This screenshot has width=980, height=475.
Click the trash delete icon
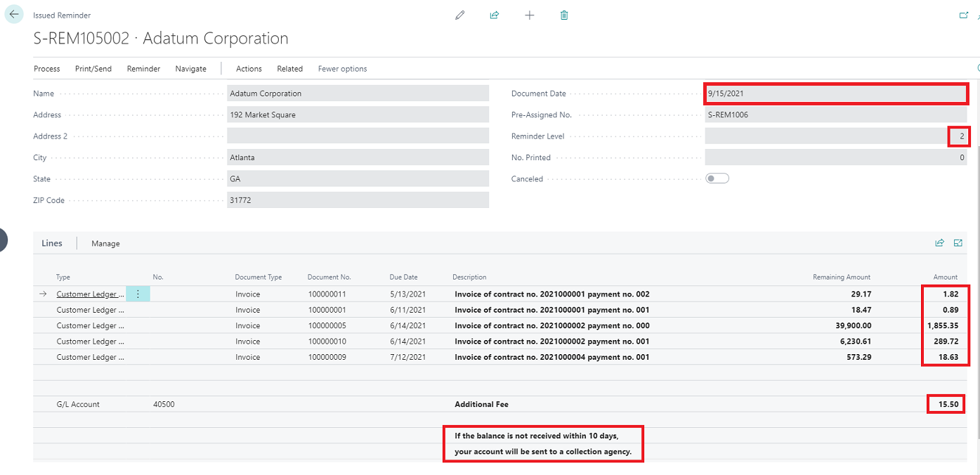pyautogui.click(x=564, y=15)
